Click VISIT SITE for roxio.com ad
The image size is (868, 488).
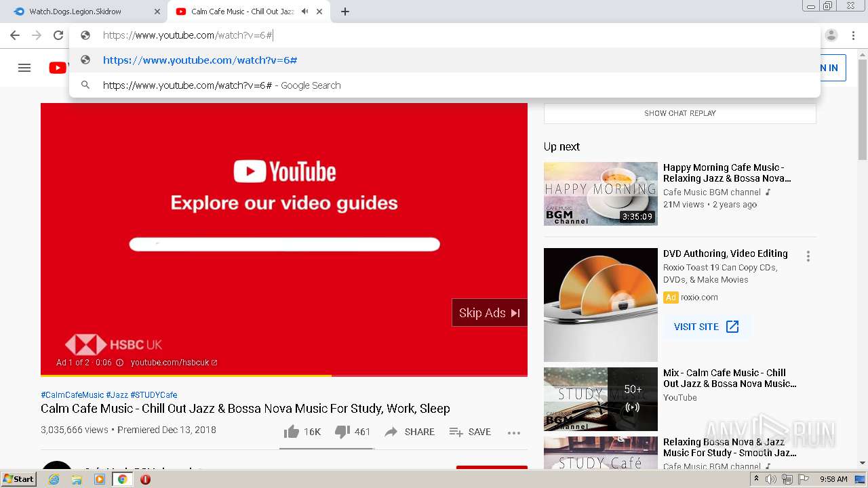(x=707, y=327)
